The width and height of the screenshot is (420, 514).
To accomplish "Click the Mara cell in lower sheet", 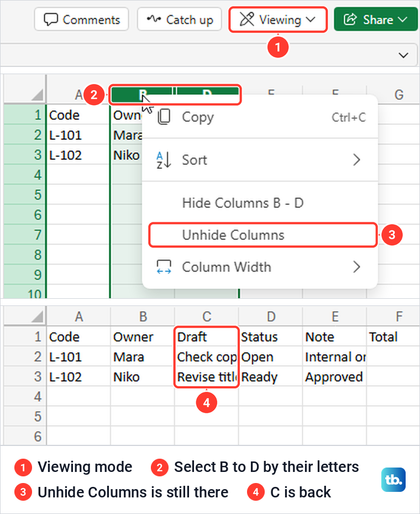I will pyautogui.click(x=143, y=357).
